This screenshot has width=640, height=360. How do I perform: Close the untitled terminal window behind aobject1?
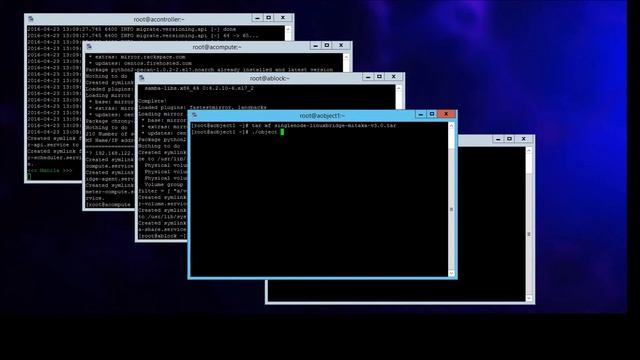[524, 139]
